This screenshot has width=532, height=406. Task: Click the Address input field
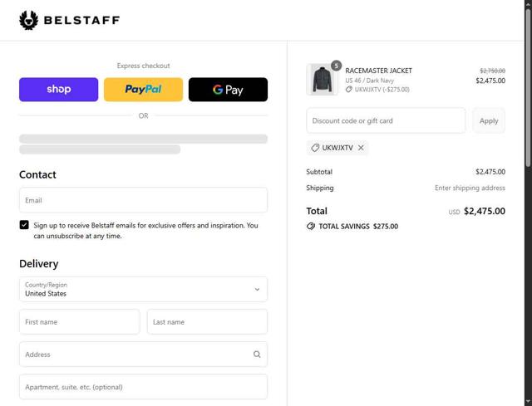tap(143, 355)
